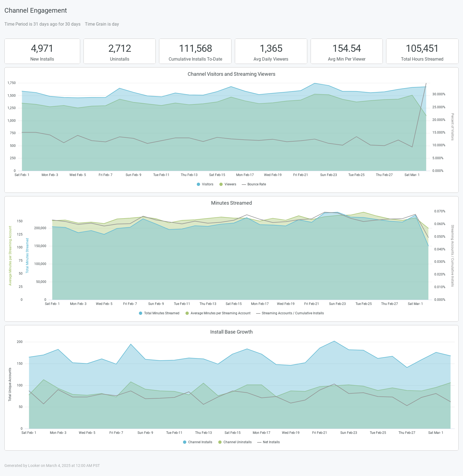Click the Percent of Visitors axis label

(452, 127)
